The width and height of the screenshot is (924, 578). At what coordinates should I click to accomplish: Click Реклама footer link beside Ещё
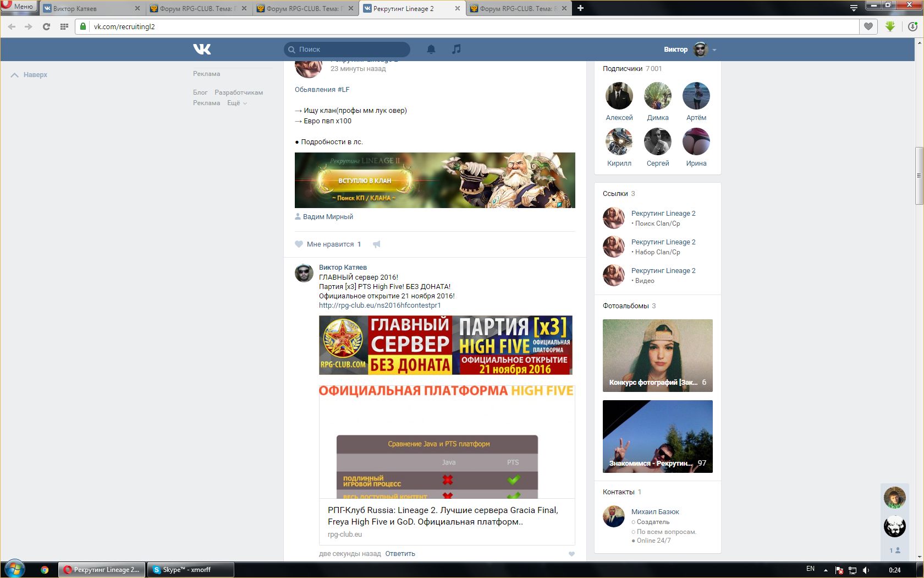tap(206, 103)
